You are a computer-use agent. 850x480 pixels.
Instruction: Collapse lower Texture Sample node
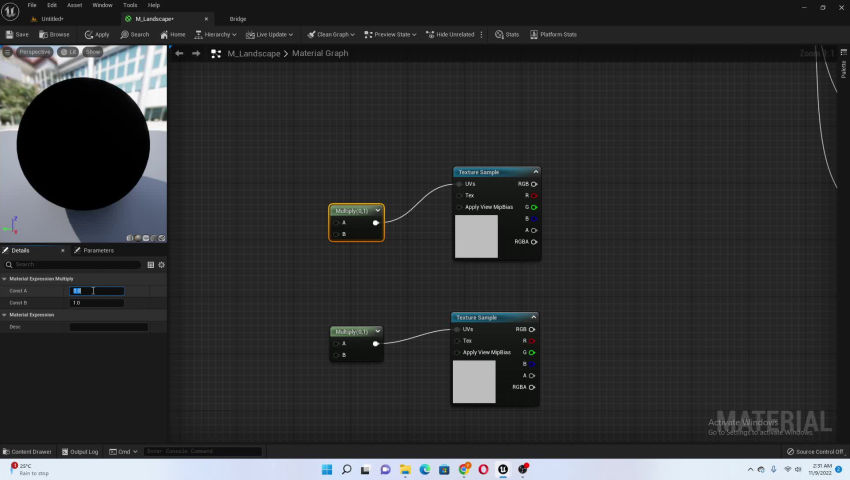click(x=533, y=317)
